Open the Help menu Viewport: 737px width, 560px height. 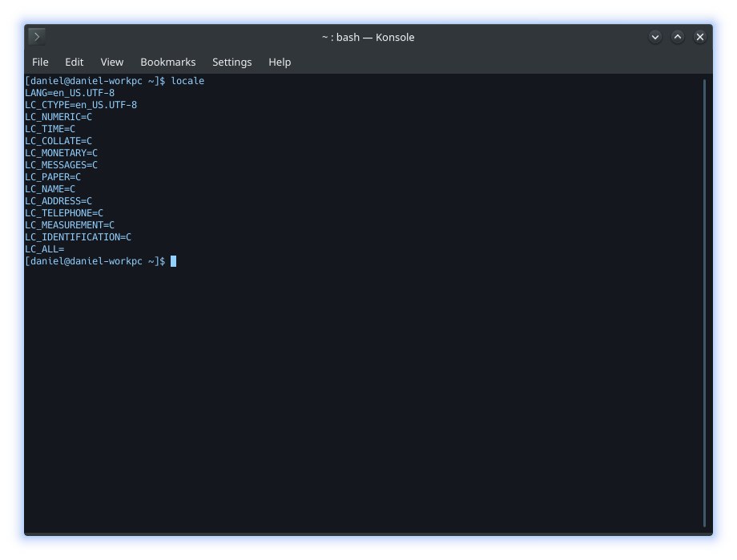[280, 62]
